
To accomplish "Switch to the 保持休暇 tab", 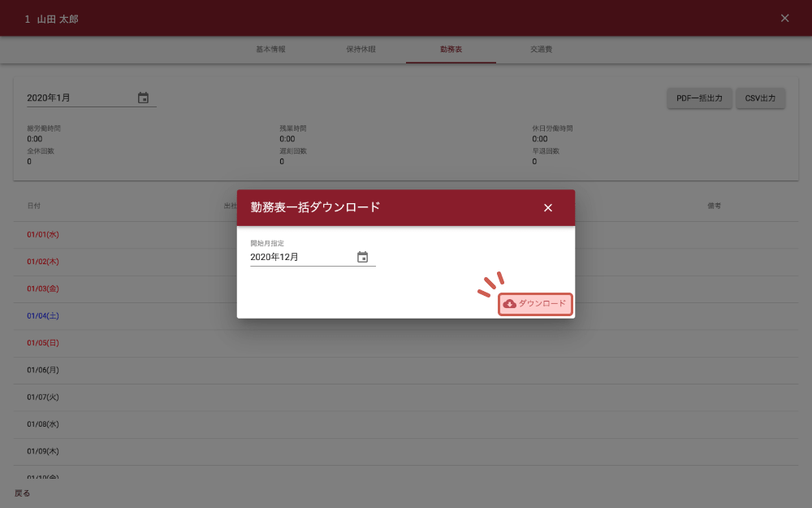I will coord(361,50).
